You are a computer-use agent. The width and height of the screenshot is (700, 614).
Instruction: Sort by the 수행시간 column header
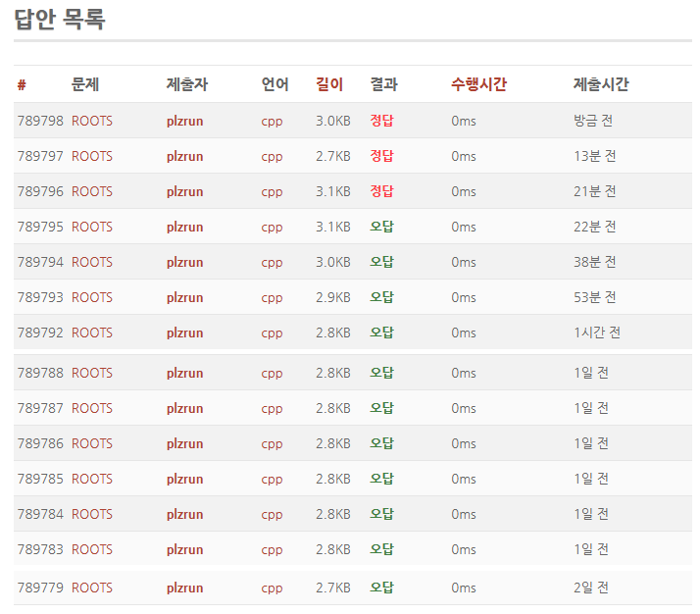(x=478, y=85)
